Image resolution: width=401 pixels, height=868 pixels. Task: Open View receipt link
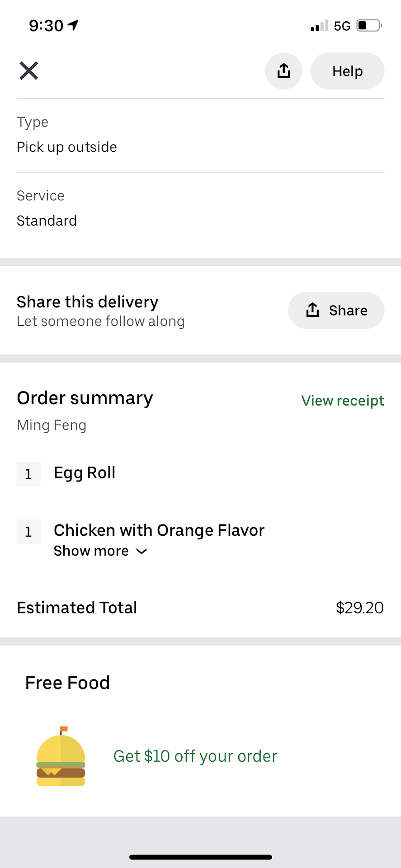(342, 401)
